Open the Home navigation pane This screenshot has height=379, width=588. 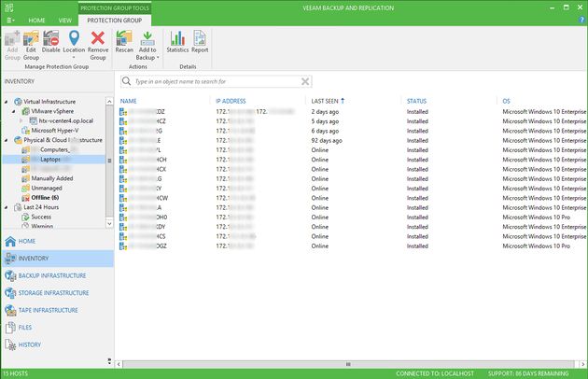pos(57,241)
